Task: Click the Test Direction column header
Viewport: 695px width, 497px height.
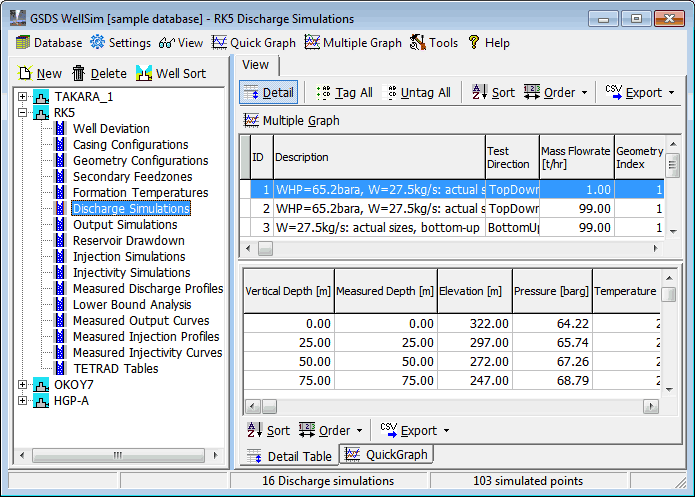Action: [x=512, y=157]
